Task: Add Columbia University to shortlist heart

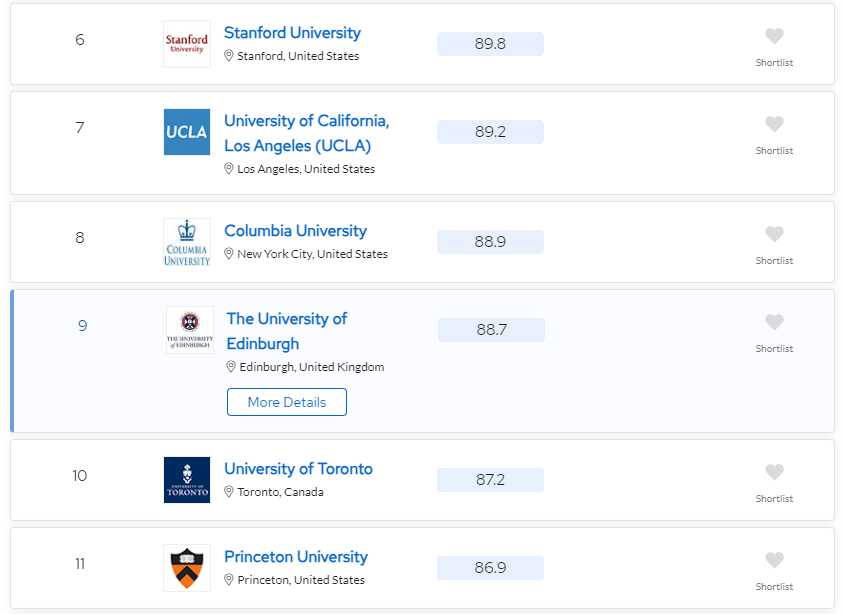Action: (x=774, y=234)
